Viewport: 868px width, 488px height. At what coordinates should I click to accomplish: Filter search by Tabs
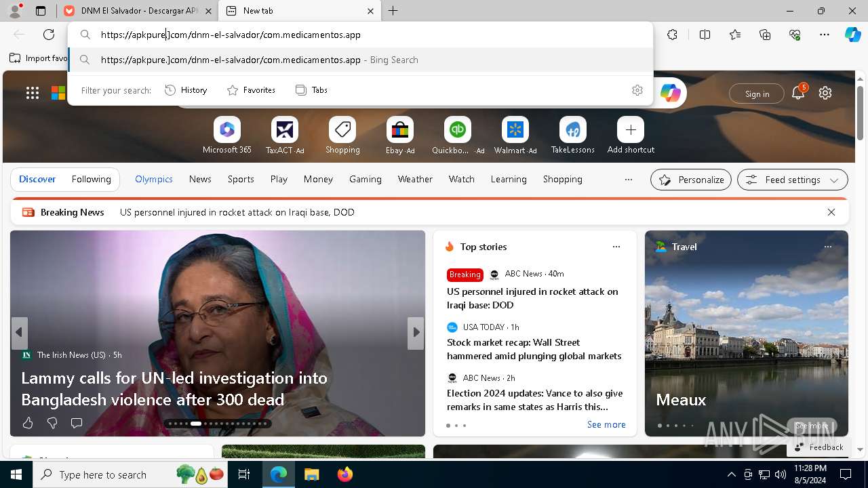point(311,90)
